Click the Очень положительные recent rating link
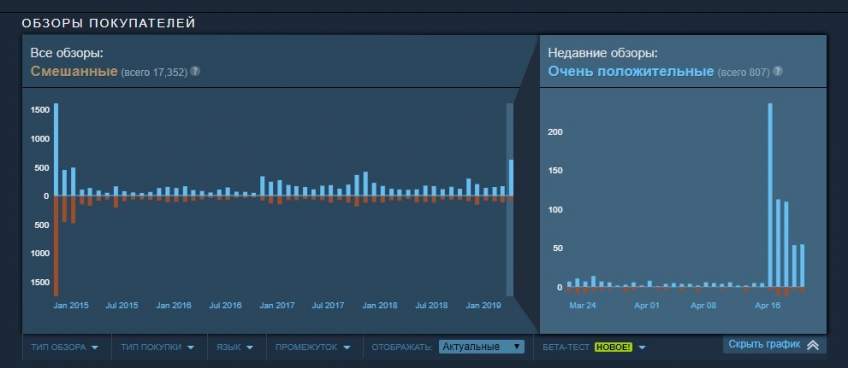This screenshot has height=368, width=848. coord(631,71)
